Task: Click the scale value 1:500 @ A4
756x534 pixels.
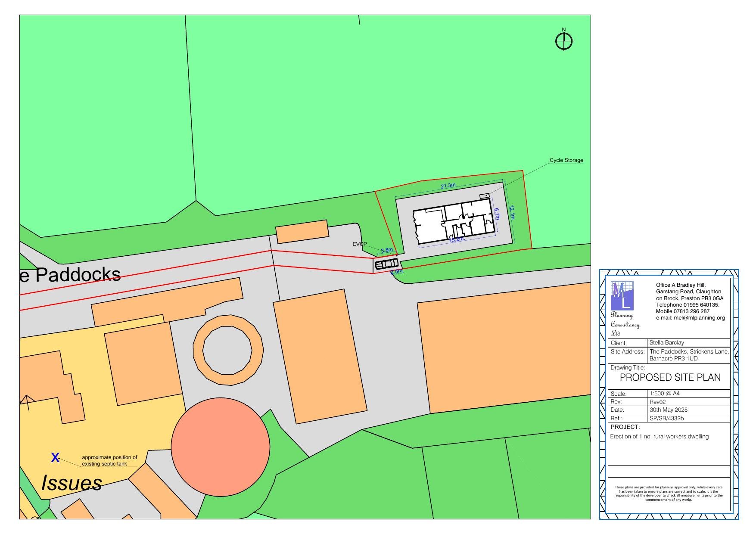Action: pyautogui.click(x=664, y=394)
